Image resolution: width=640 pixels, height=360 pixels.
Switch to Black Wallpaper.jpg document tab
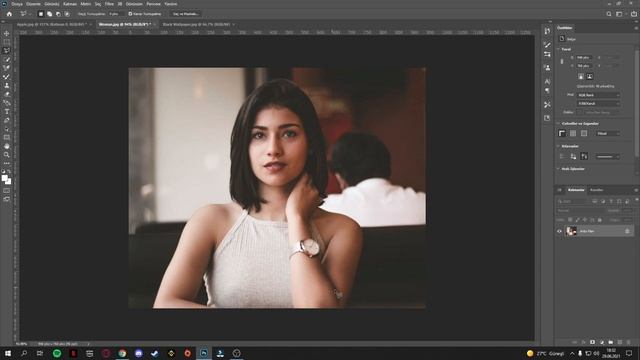point(196,24)
